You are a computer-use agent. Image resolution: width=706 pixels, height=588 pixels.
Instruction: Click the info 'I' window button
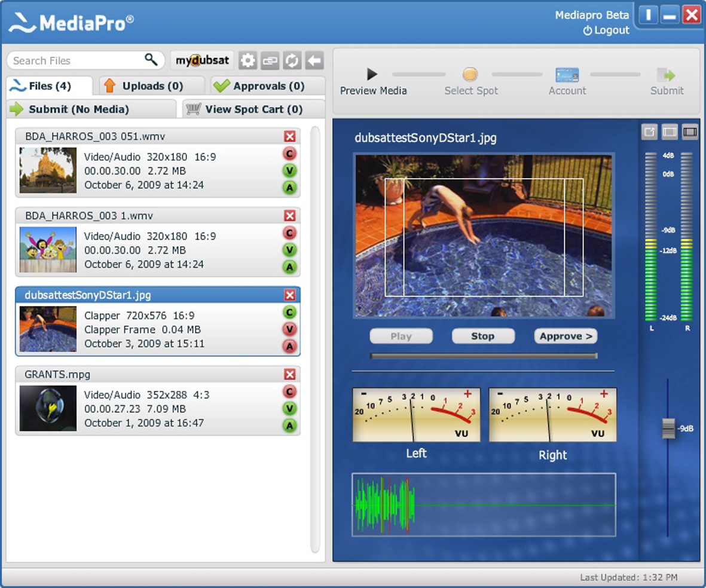click(x=648, y=16)
